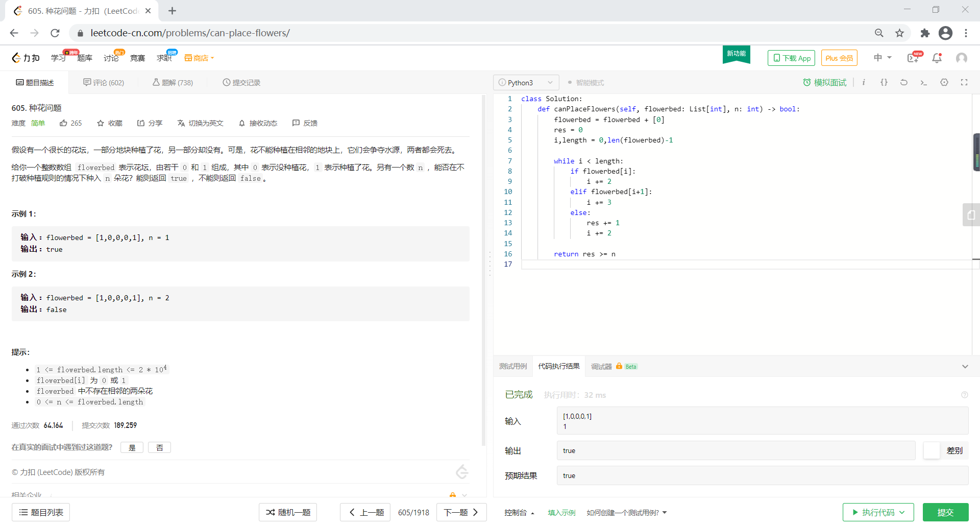This screenshot has width=980, height=526.
Task: Start 模拟面试 mock interview
Action: coord(824,83)
